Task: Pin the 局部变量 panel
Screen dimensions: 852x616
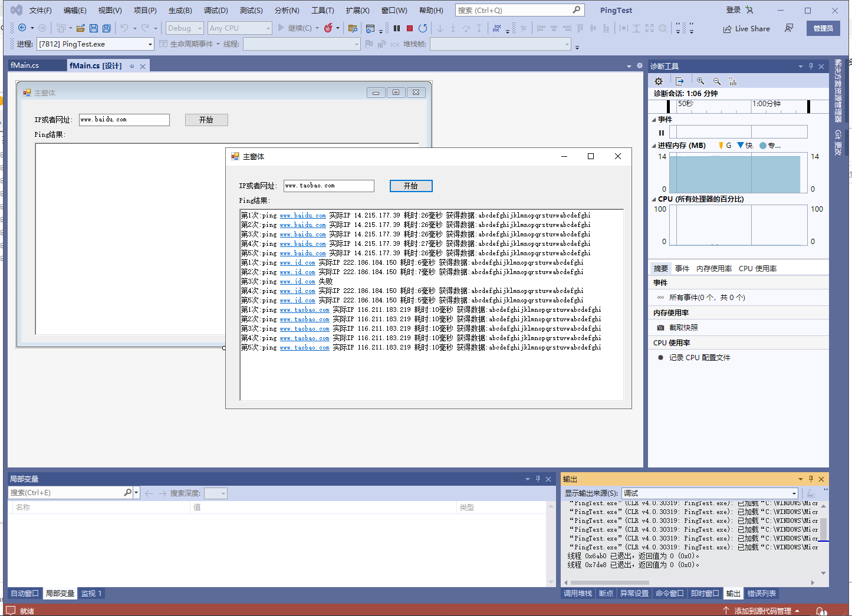Action: (x=538, y=479)
